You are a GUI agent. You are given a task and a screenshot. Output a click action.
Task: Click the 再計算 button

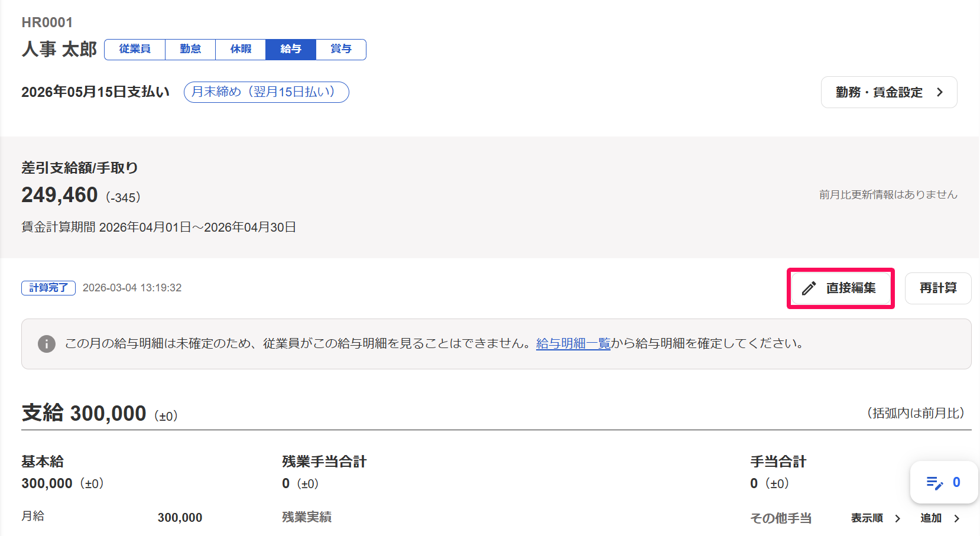[x=938, y=288]
